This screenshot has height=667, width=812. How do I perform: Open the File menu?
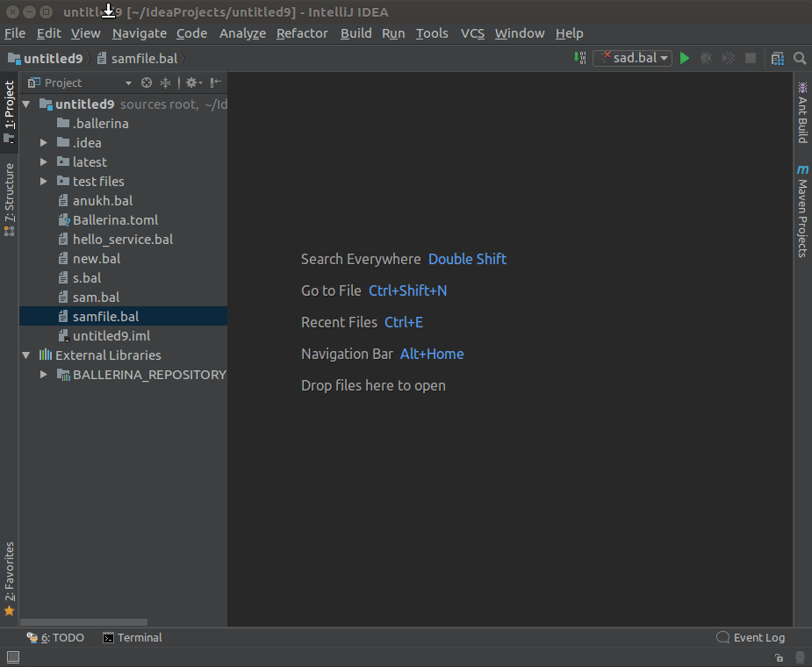15,33
